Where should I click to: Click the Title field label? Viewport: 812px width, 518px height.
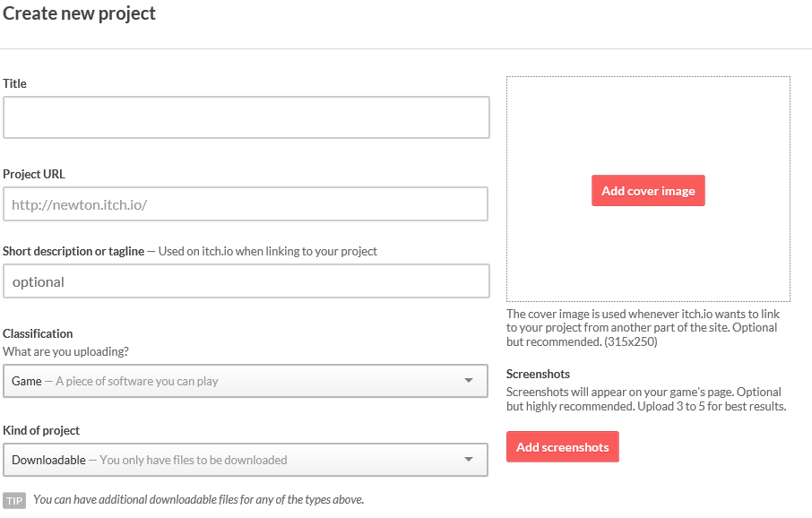(14, 83)
